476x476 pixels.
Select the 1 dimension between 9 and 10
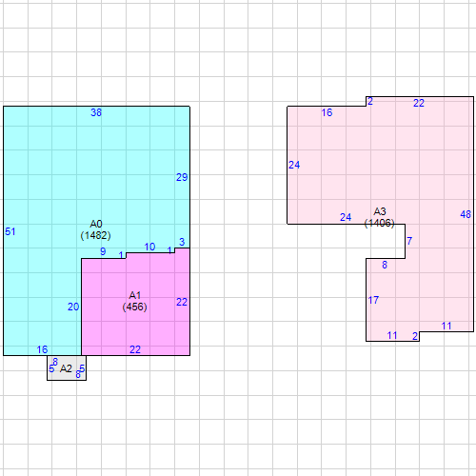click(x=121, y=255)
